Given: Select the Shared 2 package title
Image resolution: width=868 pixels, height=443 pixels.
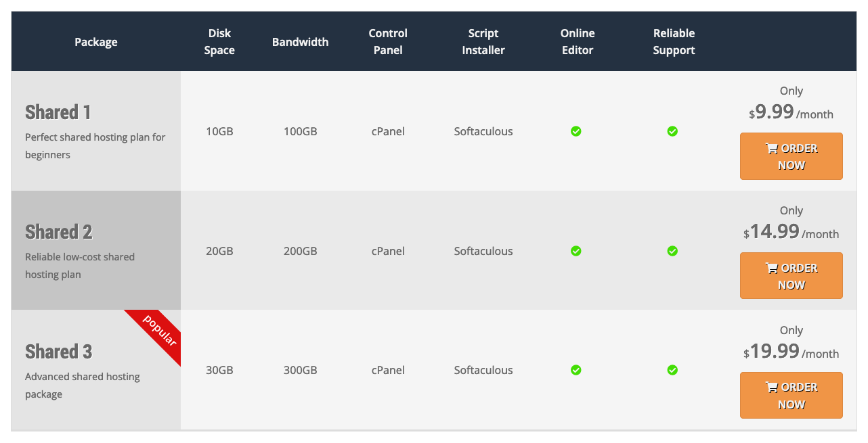Looking at the screenshot, I should (x=59, y=232).
